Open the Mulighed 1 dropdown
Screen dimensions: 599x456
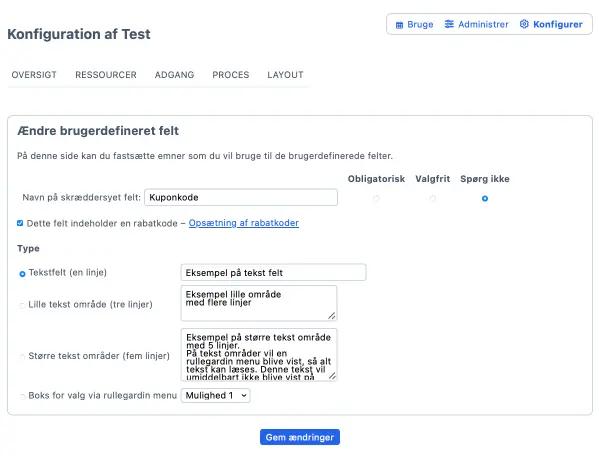click(216, 396)
